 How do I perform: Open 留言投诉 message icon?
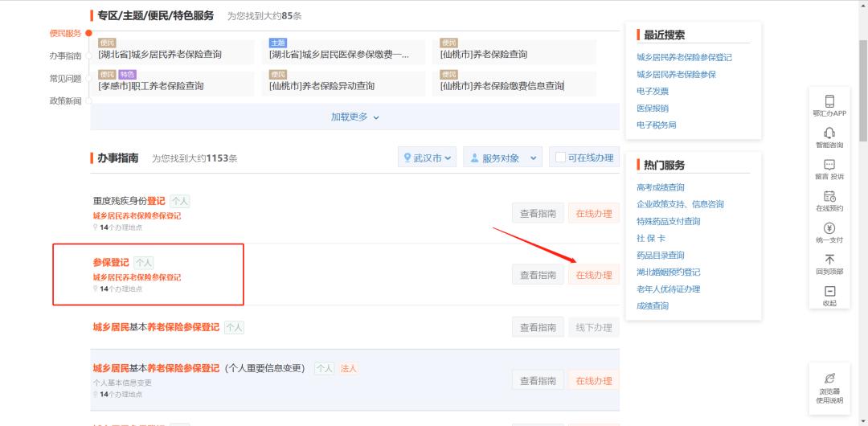[829, 165]
